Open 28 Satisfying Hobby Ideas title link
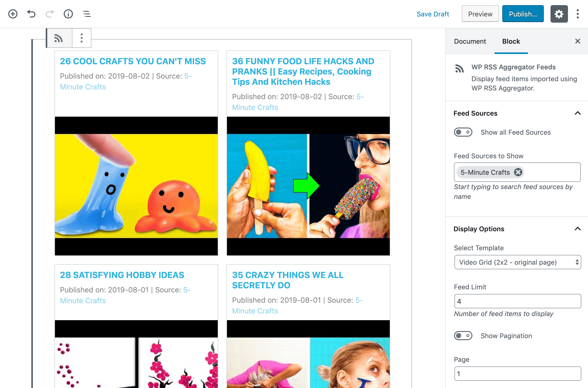 tap(122, 275)
